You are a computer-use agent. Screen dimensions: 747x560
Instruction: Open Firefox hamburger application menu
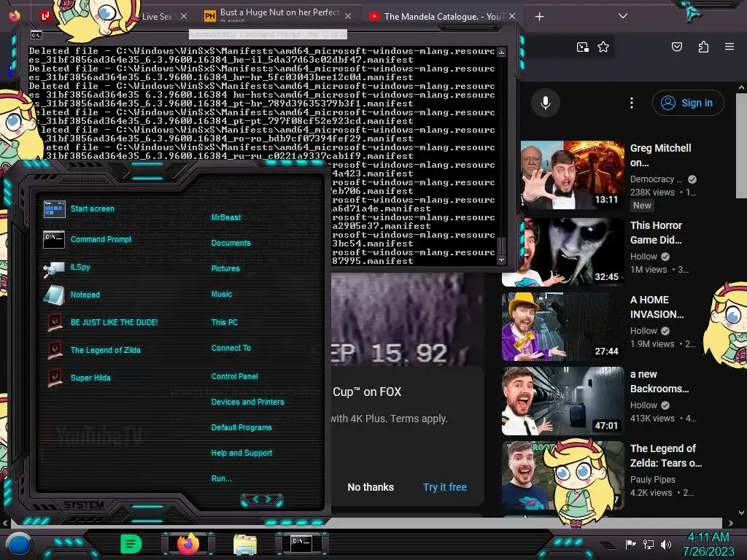point(729,47)
